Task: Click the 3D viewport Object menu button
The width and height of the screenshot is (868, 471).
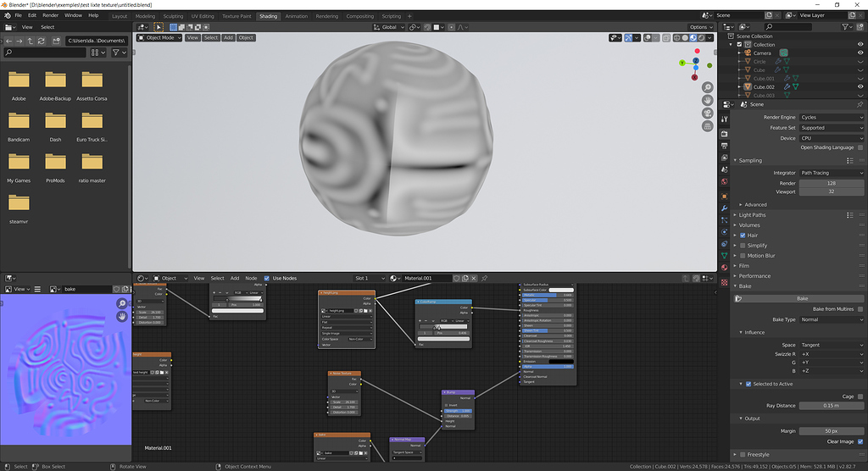Action: pos(246,37)
